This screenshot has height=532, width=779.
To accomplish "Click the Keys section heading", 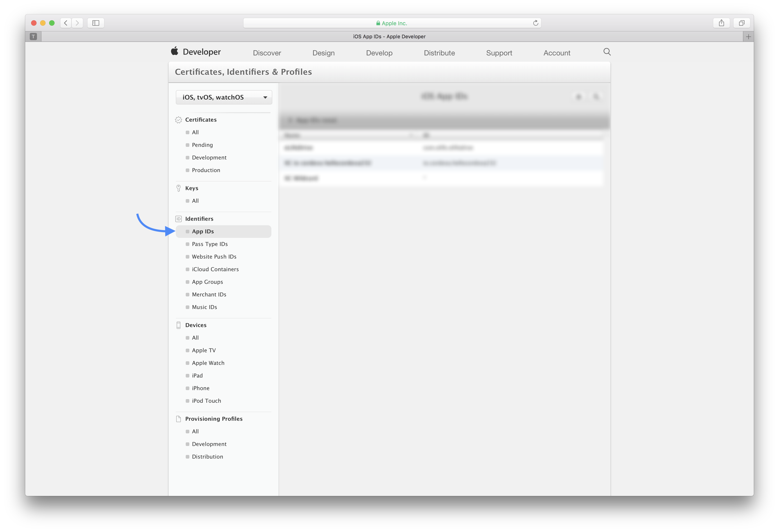I will pos(191,188).
